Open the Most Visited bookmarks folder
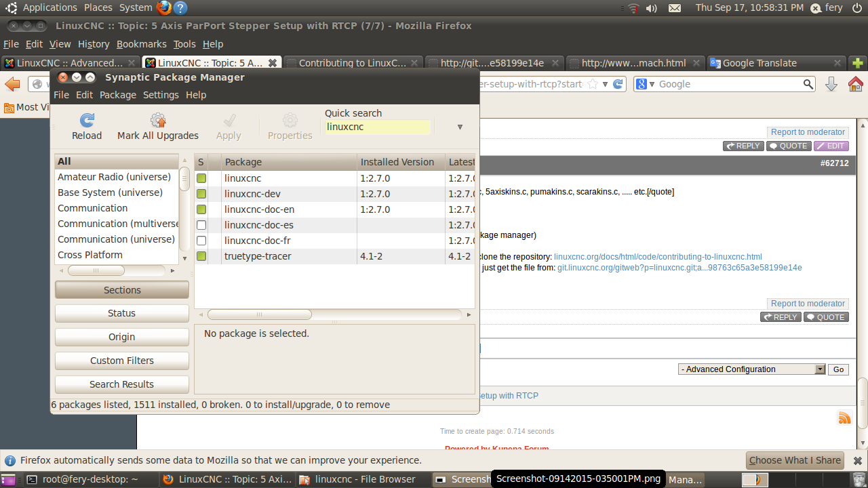Screen dimensions: 868x488 (x=27, y=107)
